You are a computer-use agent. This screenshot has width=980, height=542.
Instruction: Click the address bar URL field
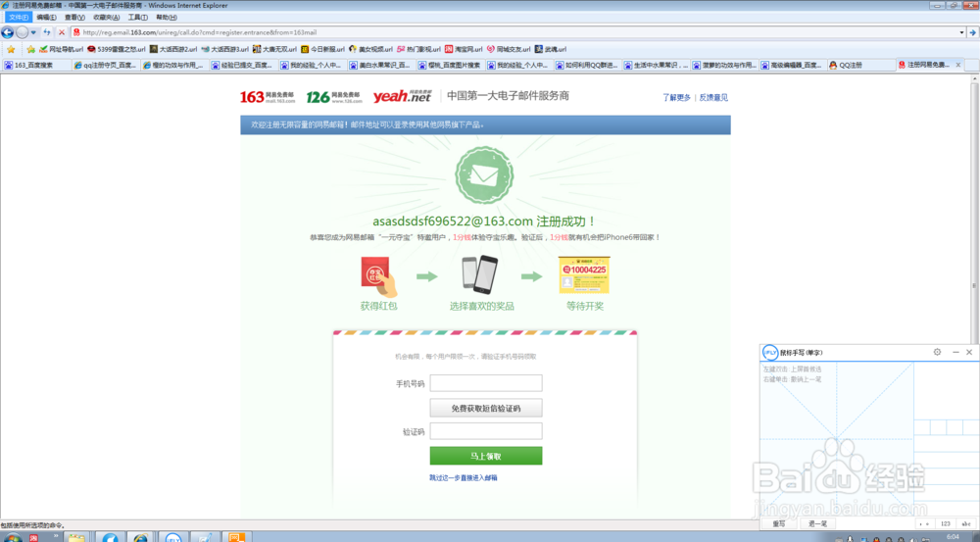point(514,32)
